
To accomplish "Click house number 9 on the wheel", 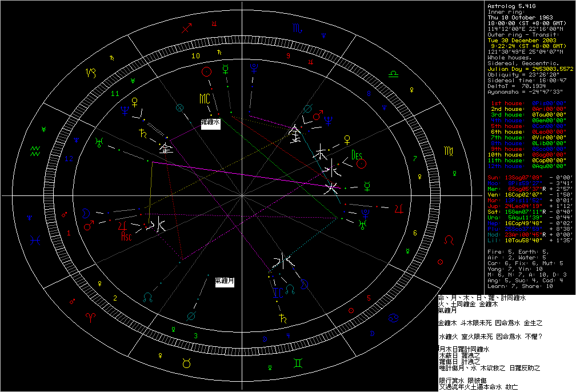I will pyautogui.click(x=288, y=56).
